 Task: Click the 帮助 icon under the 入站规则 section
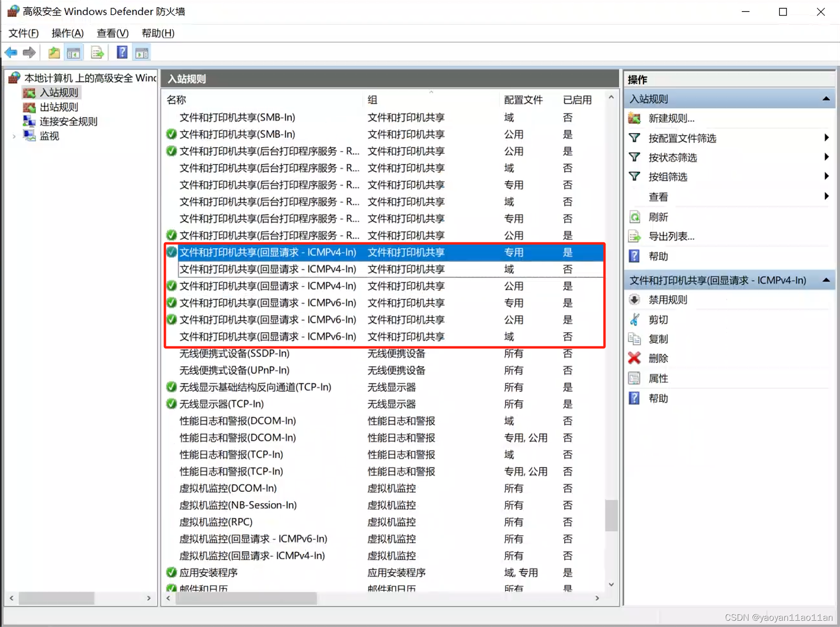click(x=634, y=256)
